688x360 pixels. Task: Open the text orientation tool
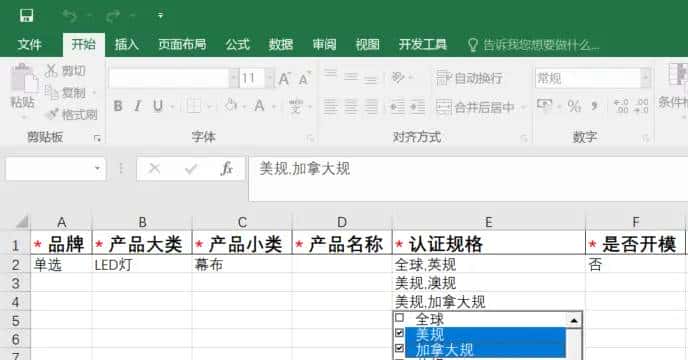coord(398,77)
